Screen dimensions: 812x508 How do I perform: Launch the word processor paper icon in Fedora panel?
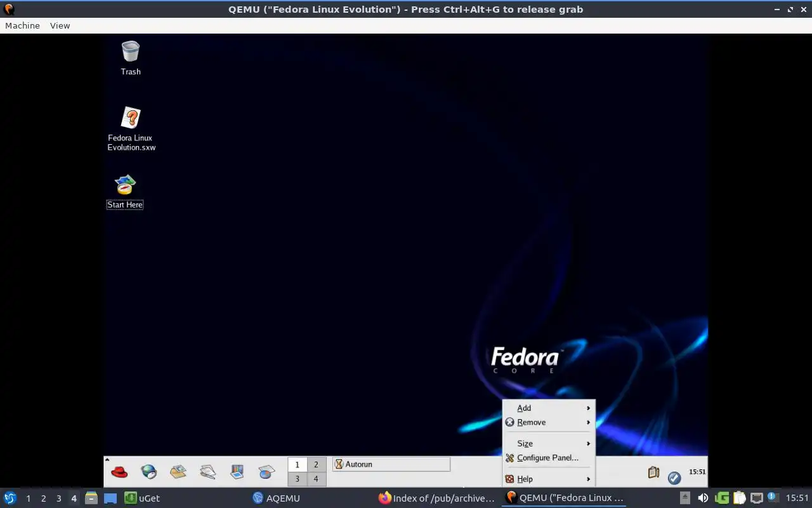pos(207,472)
